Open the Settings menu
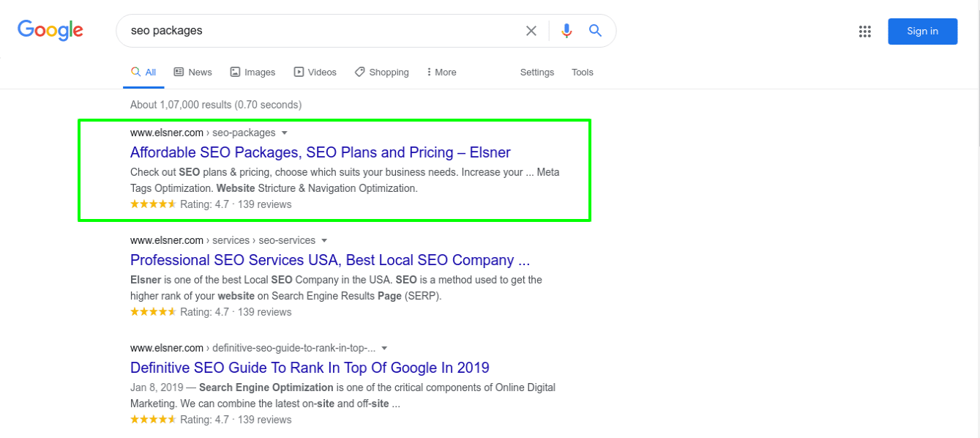 coord(536,72)
